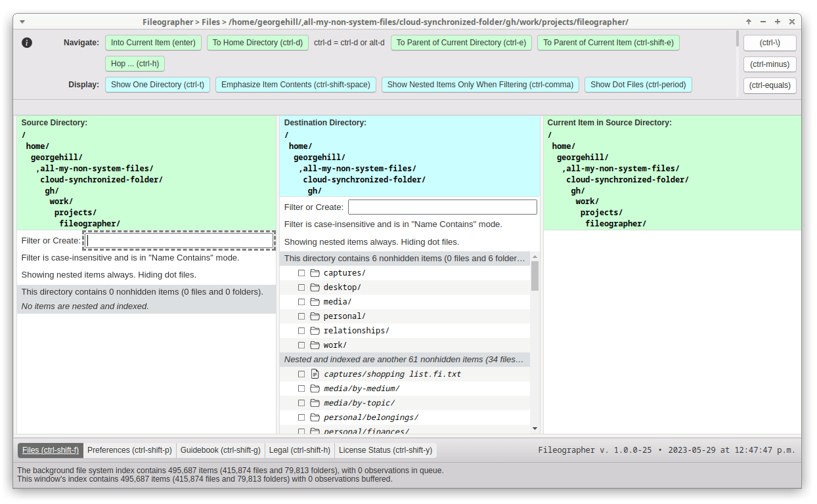This screenshot has height=504, width=817.
Task: Switch to the Files tab
Action: coord(51,450)
